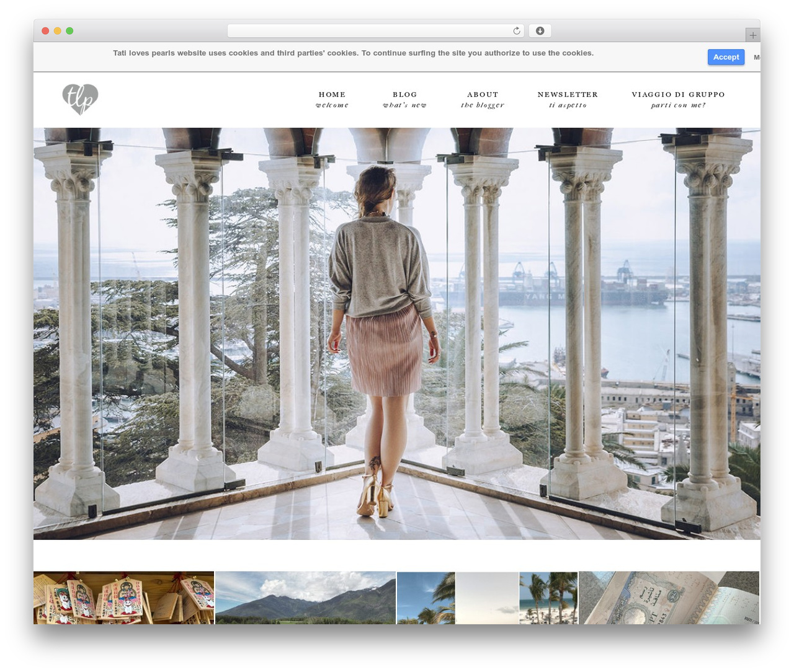
Task: Open the Home welcome menu item
Action: (332, 99)
